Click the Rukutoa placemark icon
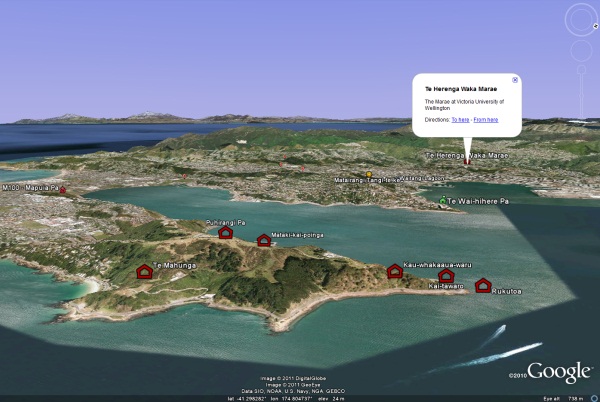 coord(483,285)
